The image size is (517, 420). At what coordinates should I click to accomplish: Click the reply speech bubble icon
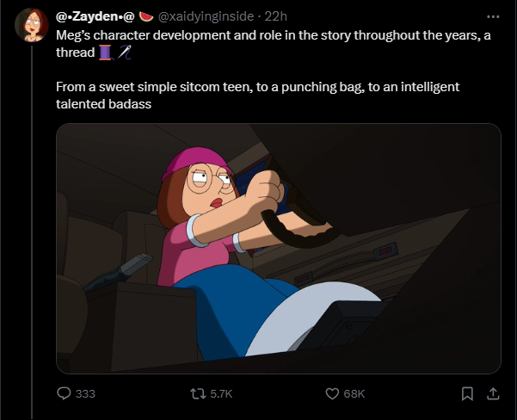tap(64, 393)
